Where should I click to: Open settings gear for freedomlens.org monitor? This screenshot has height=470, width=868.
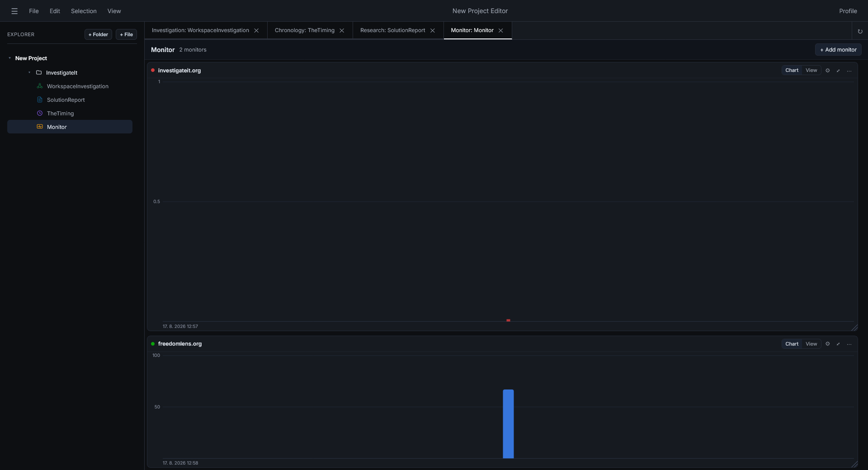pyautogui.click(x=827, y=344)
